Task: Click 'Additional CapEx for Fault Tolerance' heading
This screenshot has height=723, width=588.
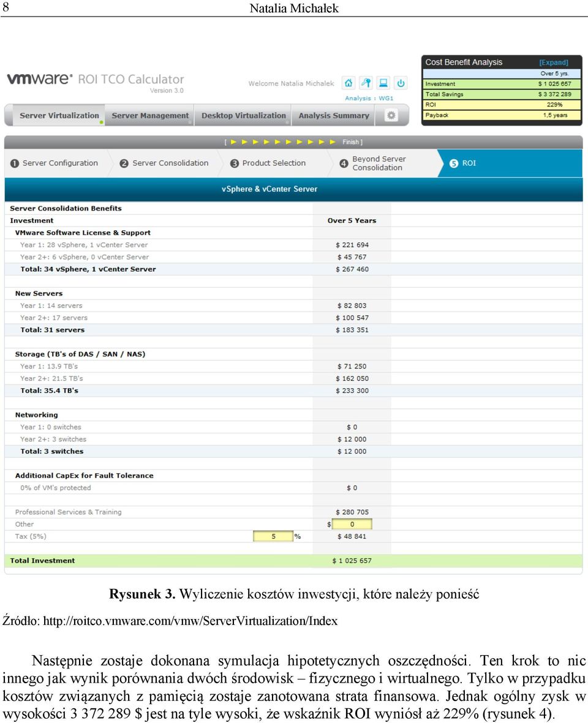Action: tap(85, 476)
